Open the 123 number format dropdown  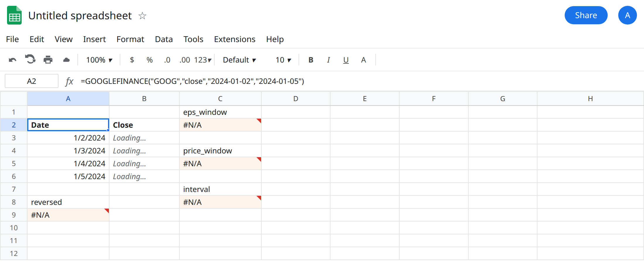203,60
